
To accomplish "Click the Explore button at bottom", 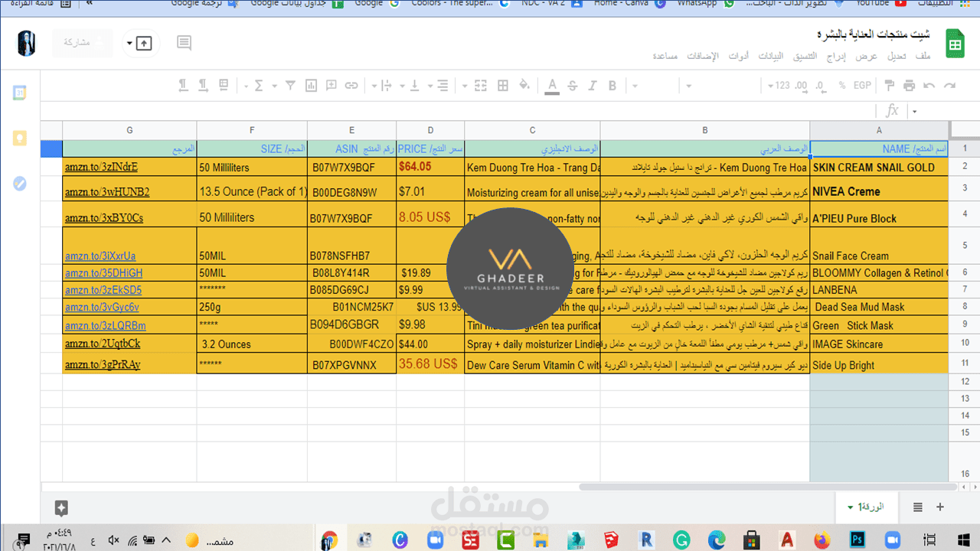I will tap(62, 507).
